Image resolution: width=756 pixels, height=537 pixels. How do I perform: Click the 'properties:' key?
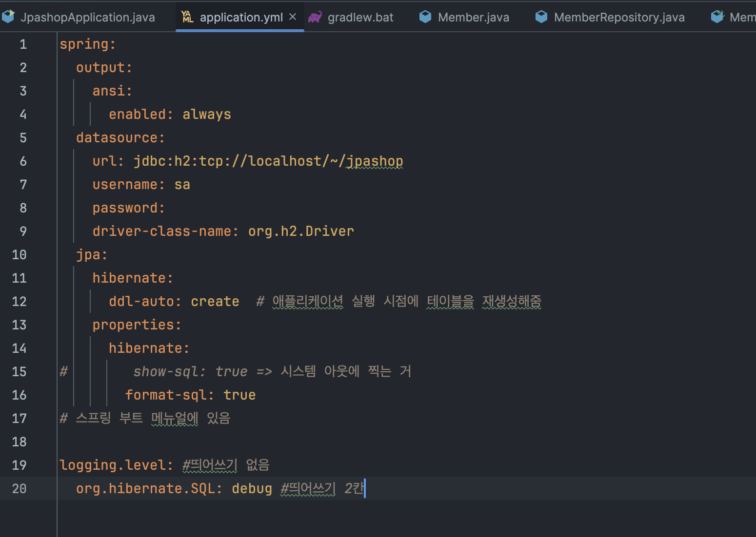(x=137, y=325)
